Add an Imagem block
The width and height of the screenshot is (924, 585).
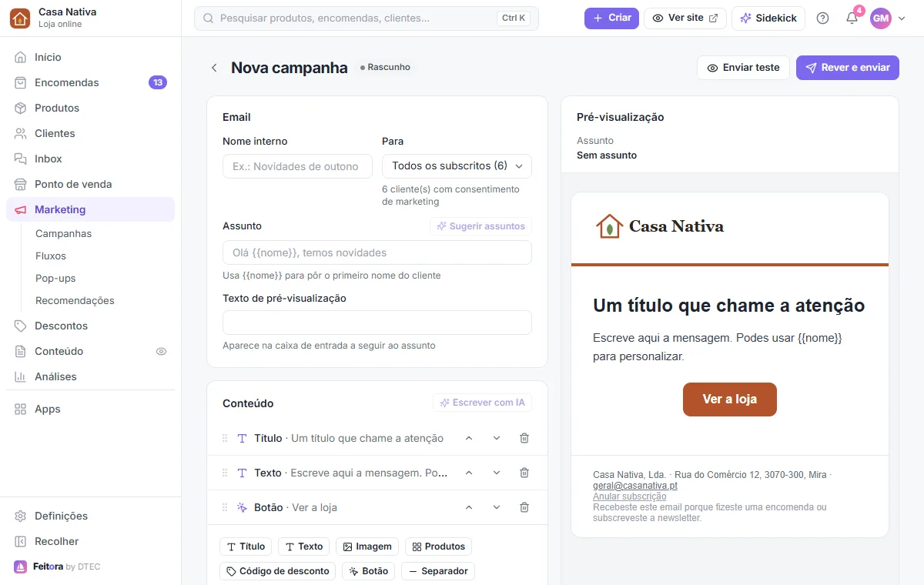click(367, 547)
